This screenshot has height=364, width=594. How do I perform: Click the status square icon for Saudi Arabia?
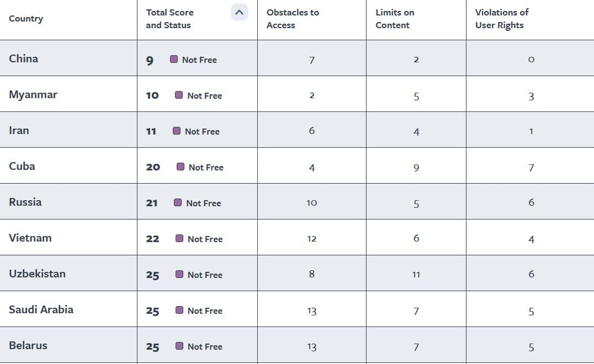coord(179,311)
